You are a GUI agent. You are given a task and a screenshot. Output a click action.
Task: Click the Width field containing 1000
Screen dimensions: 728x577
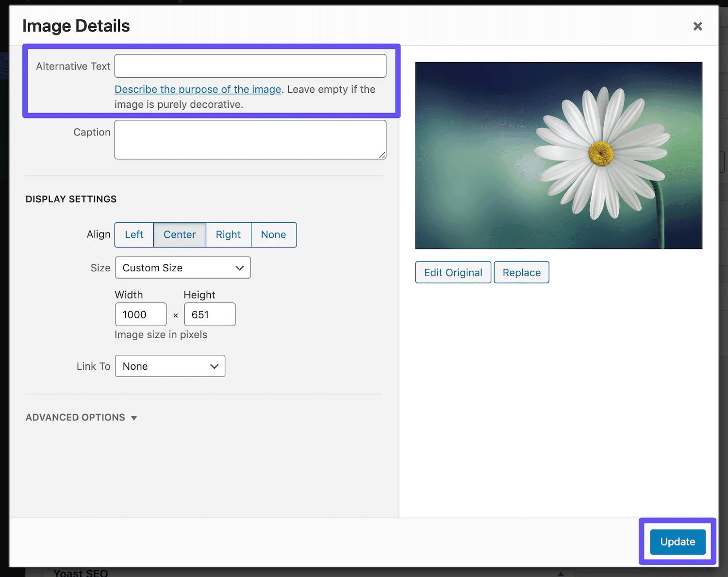click(140, 314)
